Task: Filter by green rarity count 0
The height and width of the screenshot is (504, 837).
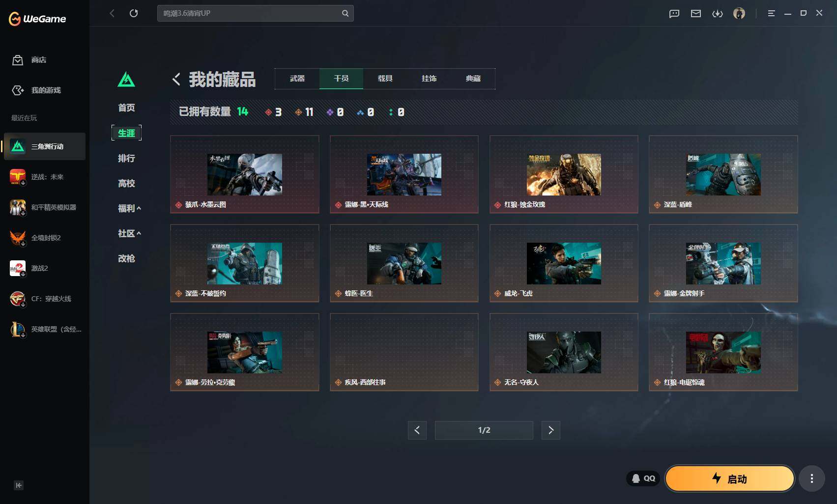Action: click(x=397, y=112)
